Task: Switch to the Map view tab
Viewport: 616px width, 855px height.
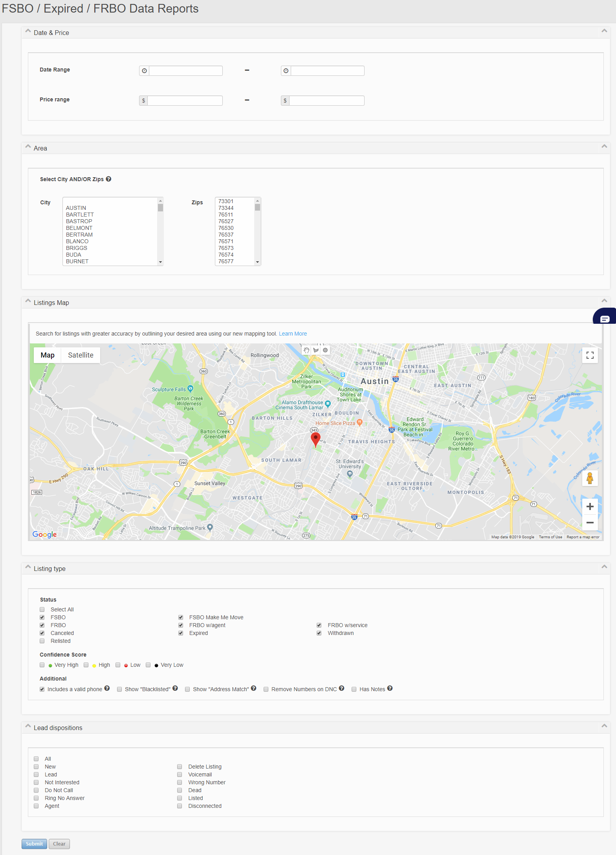Action: (48, 355)
